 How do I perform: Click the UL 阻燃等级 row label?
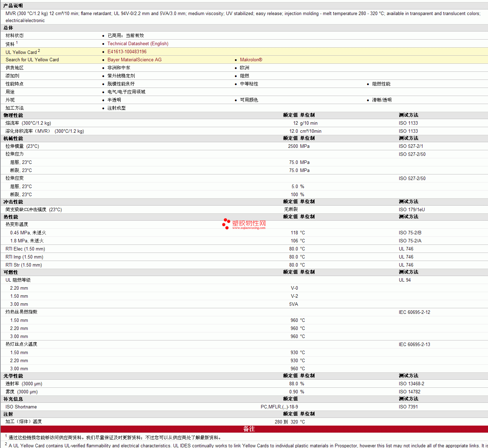pyautogui.click(x=18, y=280)
